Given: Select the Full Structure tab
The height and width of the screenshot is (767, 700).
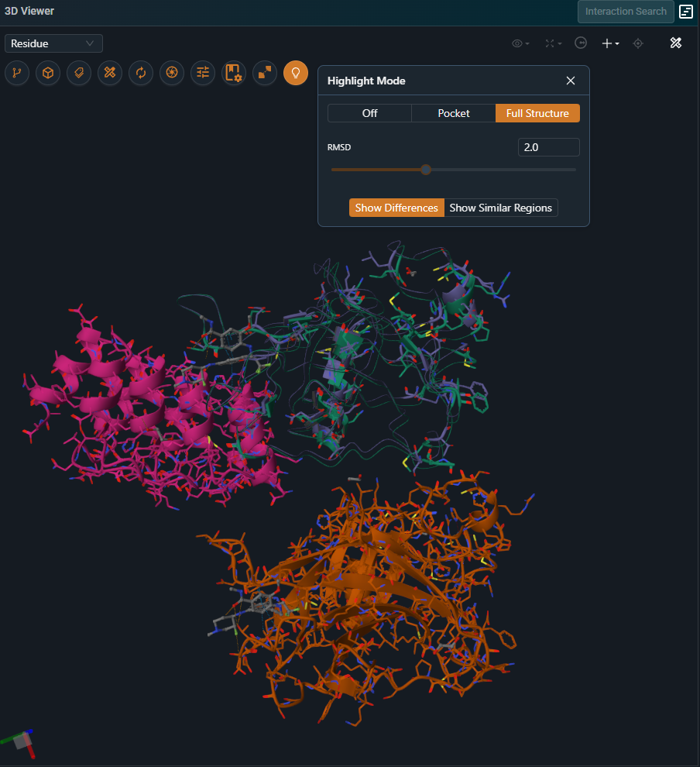Looking at the screenshot, I should (537, 113).
